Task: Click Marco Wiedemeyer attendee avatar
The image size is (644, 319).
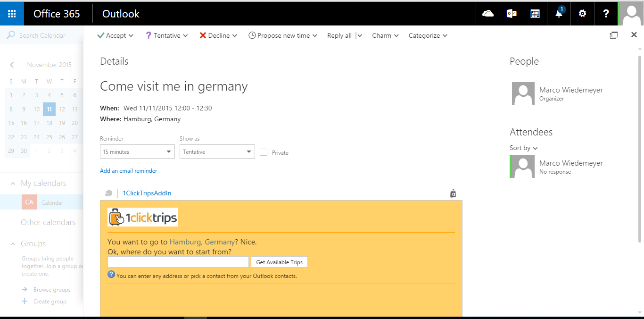Action: (523, 167)
